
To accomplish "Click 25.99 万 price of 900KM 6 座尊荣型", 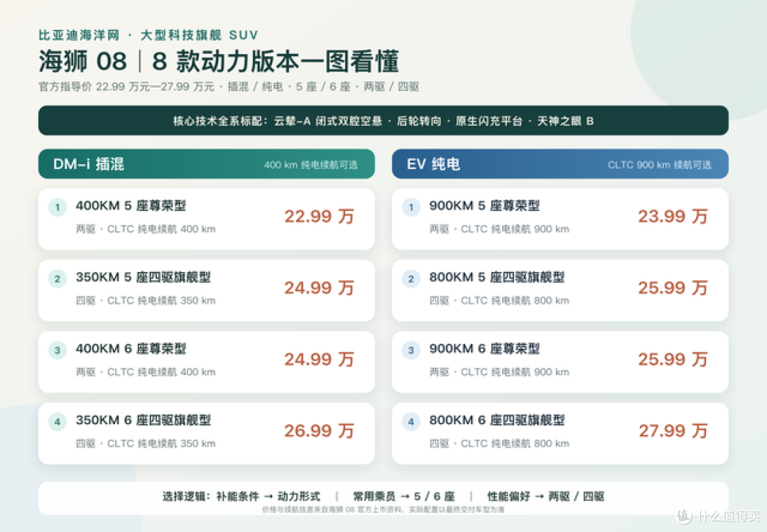I will coord(673,359).
